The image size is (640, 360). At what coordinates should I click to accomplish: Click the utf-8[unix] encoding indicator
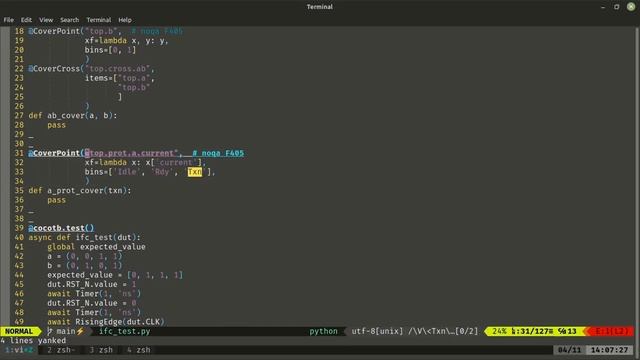(377, 331)
